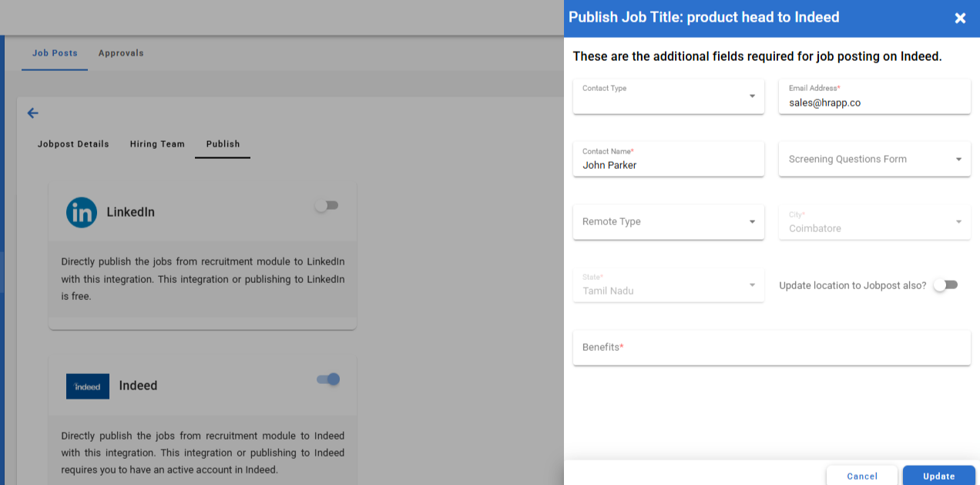Close the Publish Job panel

[x=960, y=18]
